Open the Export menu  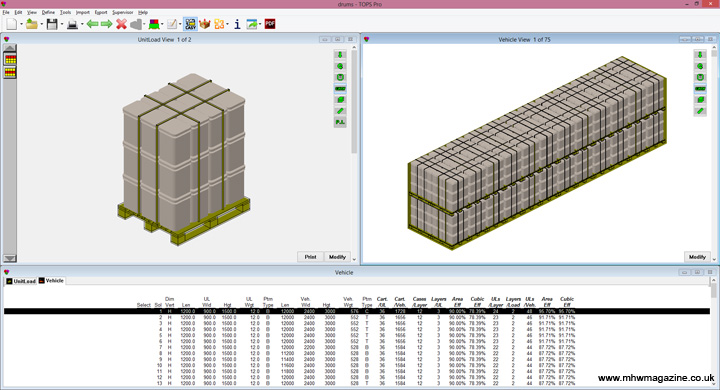click(101, 12)
